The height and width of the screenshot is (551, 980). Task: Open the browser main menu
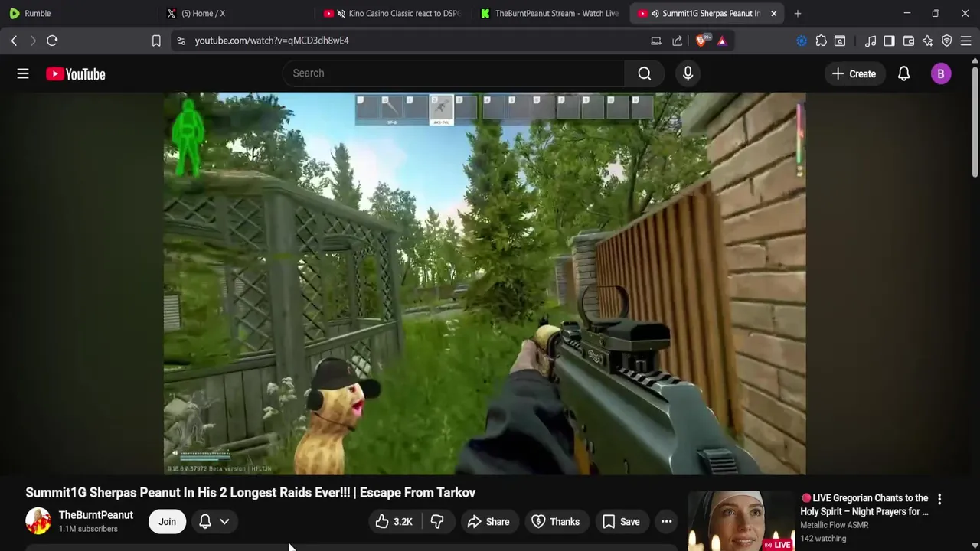(x=966, y=41)
